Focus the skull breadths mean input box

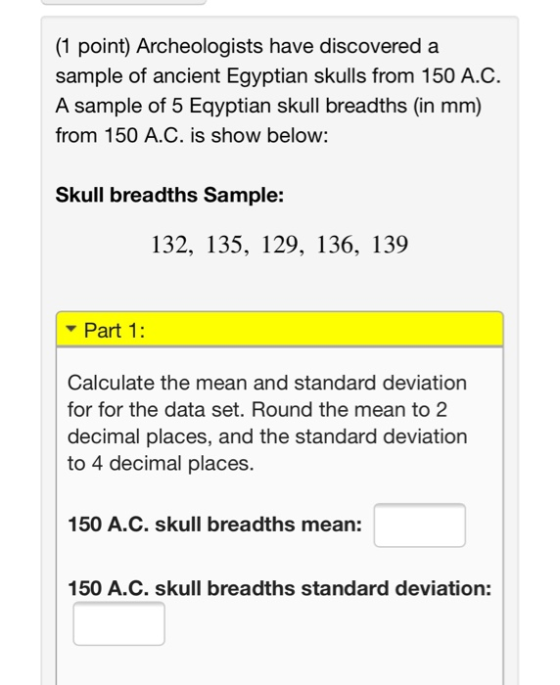[419, 525]
